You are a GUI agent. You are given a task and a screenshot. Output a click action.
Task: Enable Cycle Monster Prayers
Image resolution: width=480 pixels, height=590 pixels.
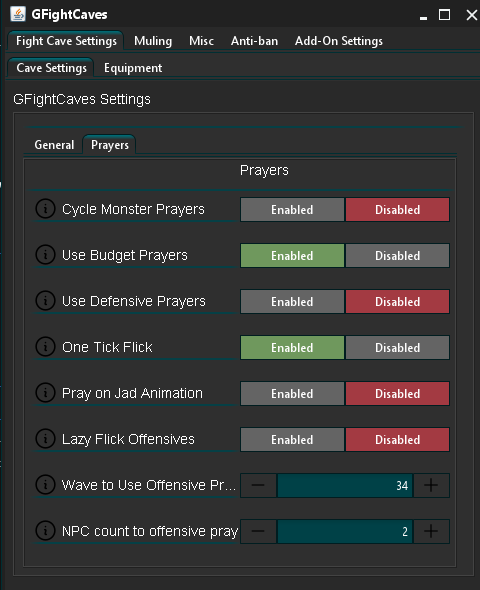tap(292, 210)
